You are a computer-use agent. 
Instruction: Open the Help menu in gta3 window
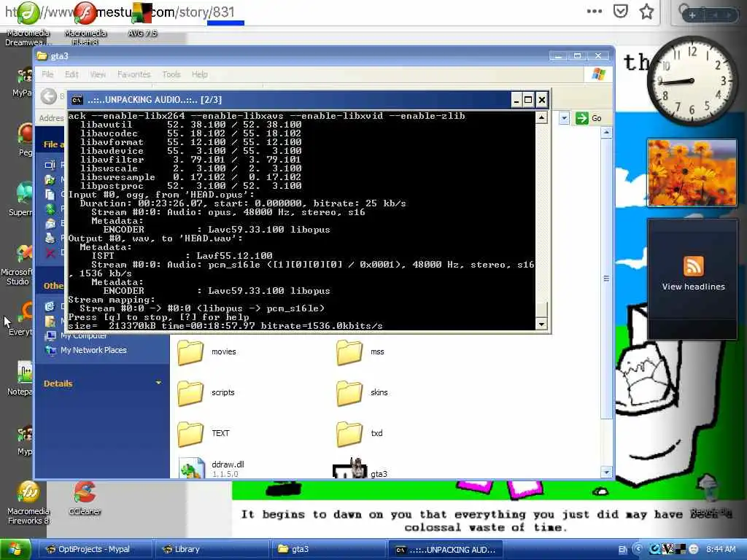coord(200,74)
